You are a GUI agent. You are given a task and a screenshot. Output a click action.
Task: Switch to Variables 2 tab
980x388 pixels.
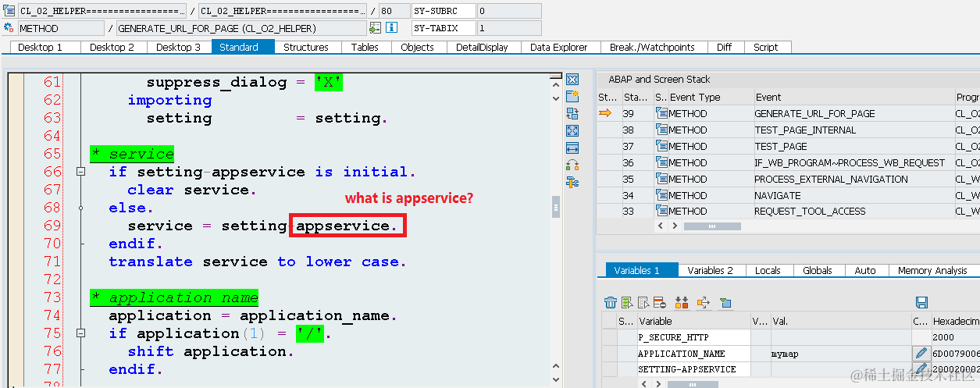(x=711, y=270)
